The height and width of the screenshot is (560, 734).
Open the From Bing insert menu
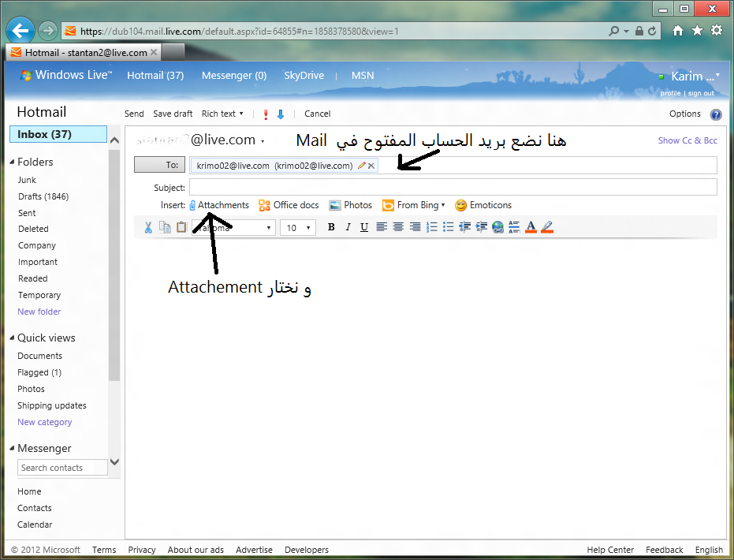(x=413, y=205)
